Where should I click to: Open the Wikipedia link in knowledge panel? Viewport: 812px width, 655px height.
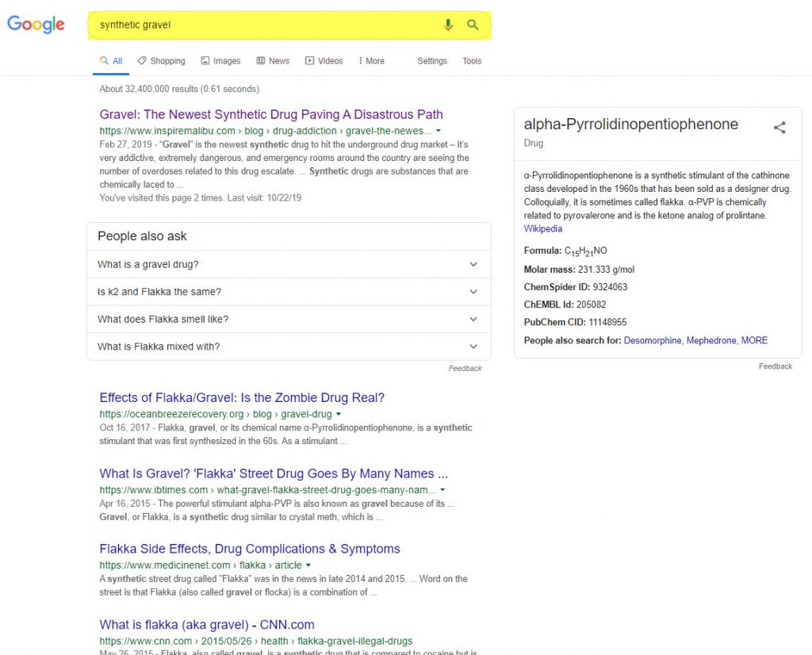point(543,229)
